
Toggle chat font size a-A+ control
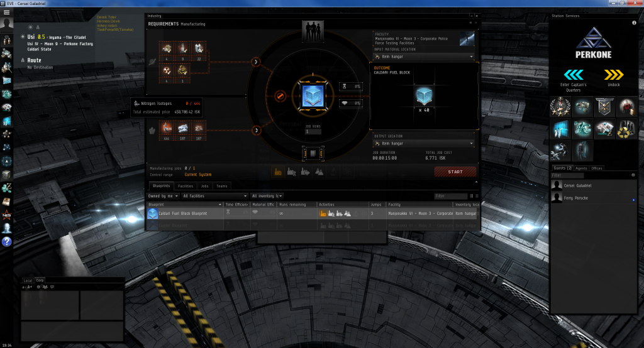click(x=27, y=287)
